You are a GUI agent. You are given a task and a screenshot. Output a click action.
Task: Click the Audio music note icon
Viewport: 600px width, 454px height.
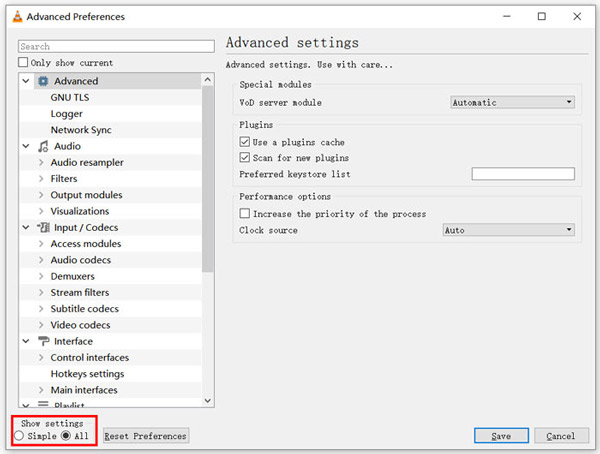pyautogui.click(x=43, y=146)
